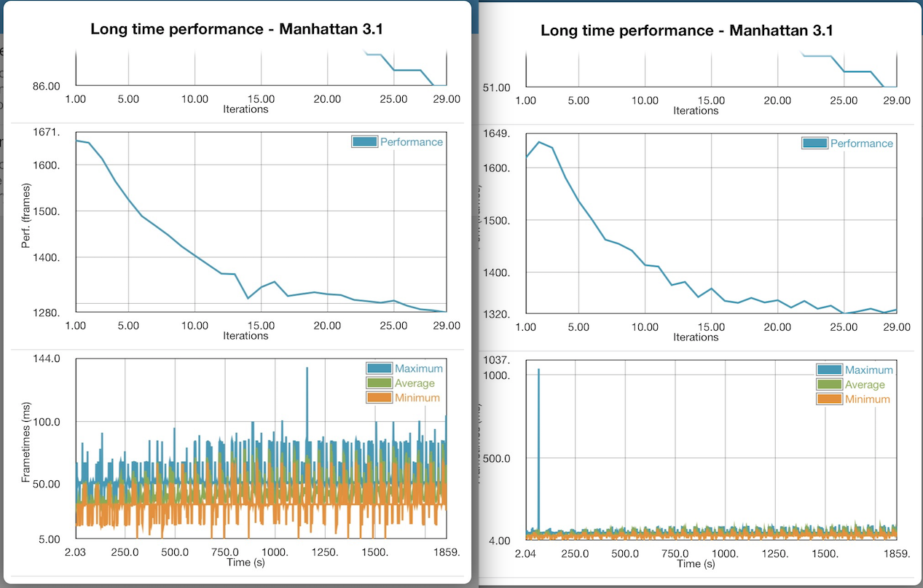923x588 pixels.
Task: Click the '2.03' time axis value
Action: [x=75, y=552]
